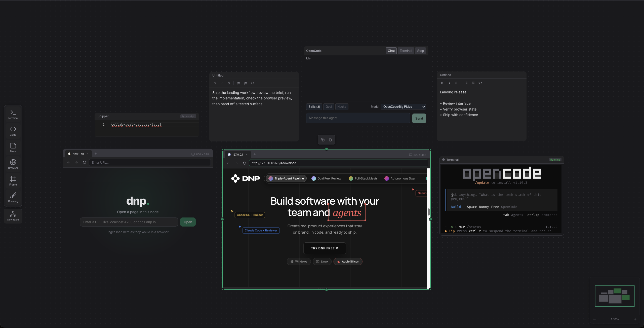
Task: Open new tab in 127.0.0.1 browser
Action: pos(255,154)
